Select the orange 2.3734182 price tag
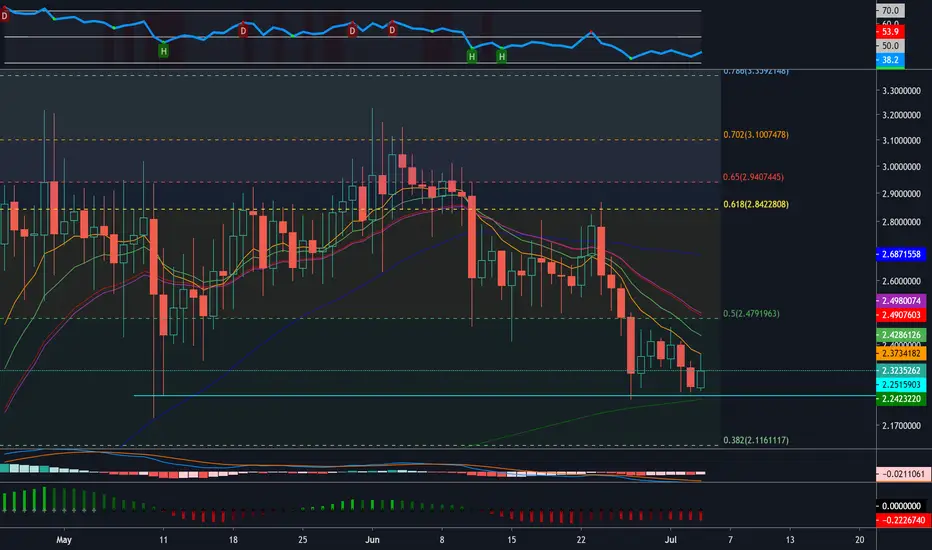Screen dimensions: 932x550 (x=900, y=353)
